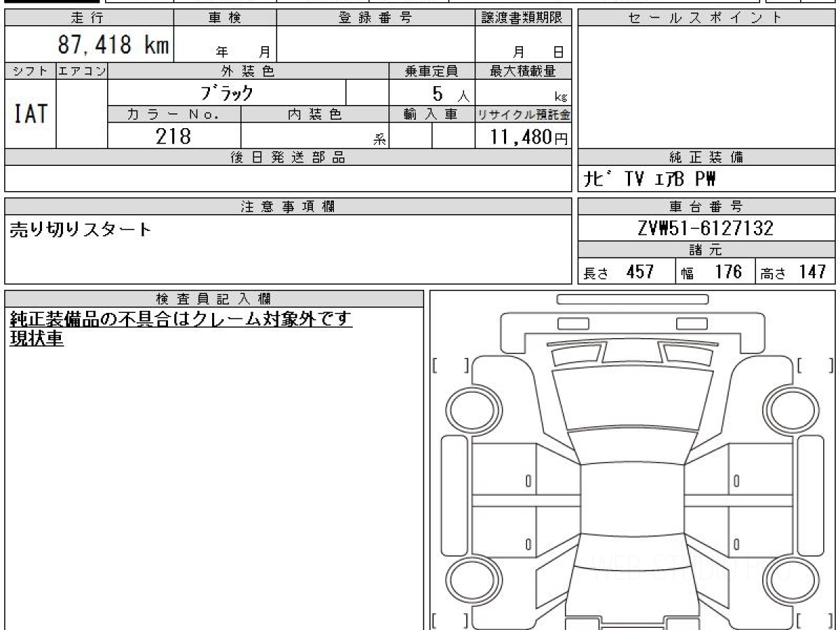Click the 車検 header cell
The width and height of the screenshot is (840, 630).
225,18
